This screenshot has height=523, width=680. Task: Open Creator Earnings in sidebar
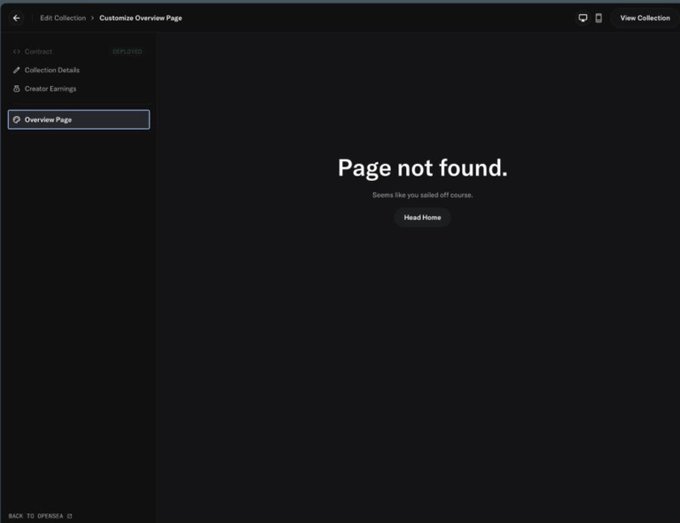click(x=78, y=89)
